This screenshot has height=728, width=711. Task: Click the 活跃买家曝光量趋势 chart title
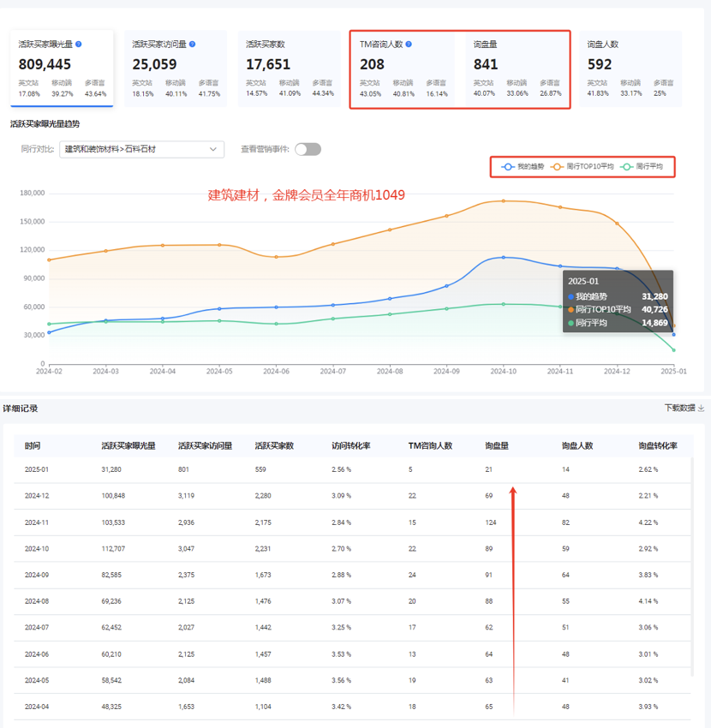click(x=45, y=124)
